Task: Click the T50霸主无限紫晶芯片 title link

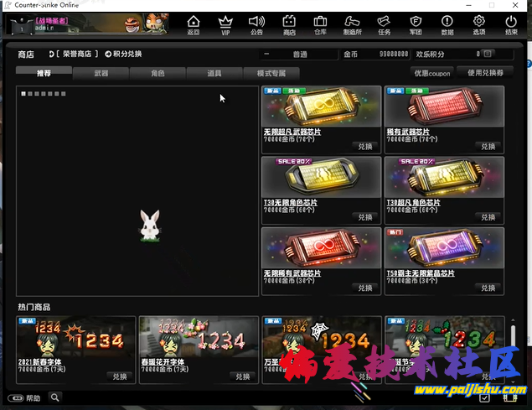Action: click(421, 273)
